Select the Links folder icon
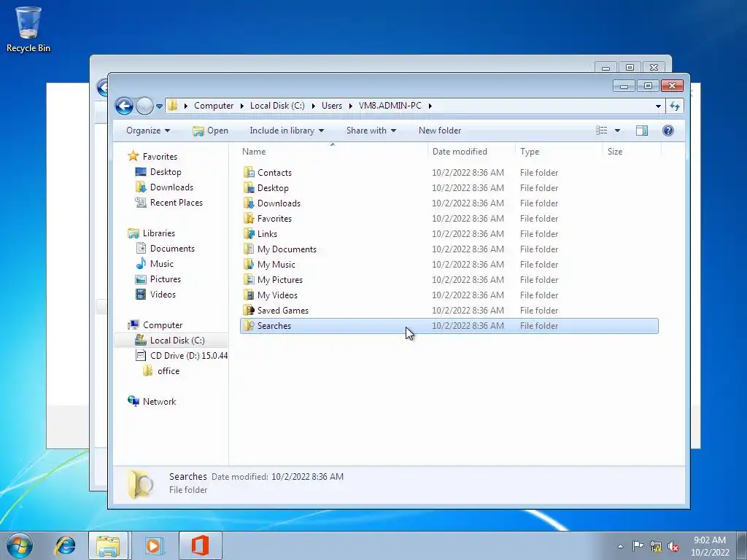 249,233
